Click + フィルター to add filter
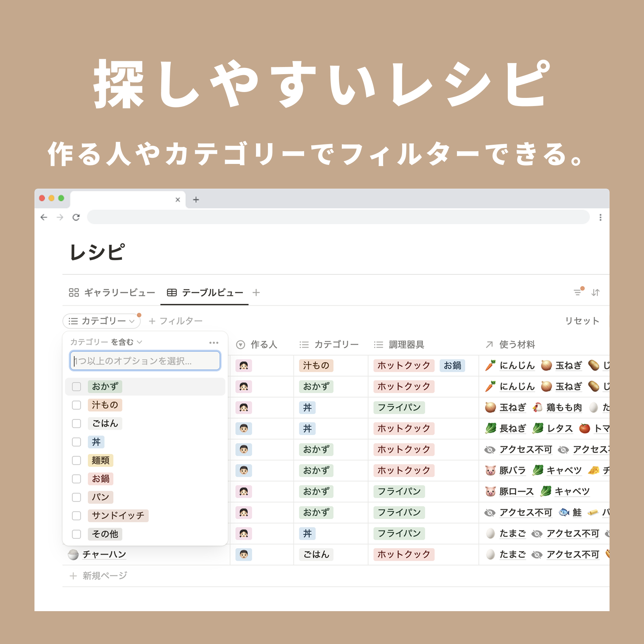This screenshot has width=644, height=644. (175, 321)
